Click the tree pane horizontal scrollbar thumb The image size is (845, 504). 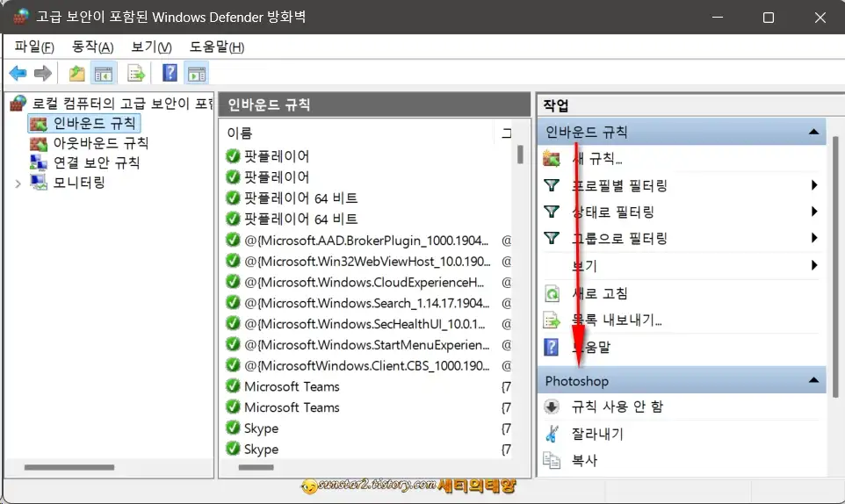click(69, 467)
